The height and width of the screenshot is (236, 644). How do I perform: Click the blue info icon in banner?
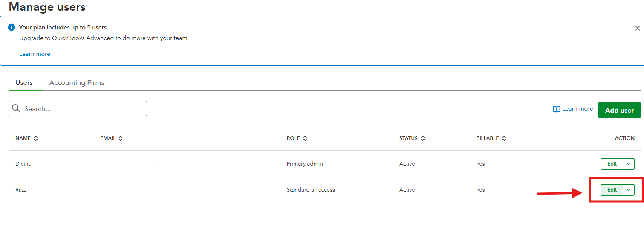click(12, 27)
